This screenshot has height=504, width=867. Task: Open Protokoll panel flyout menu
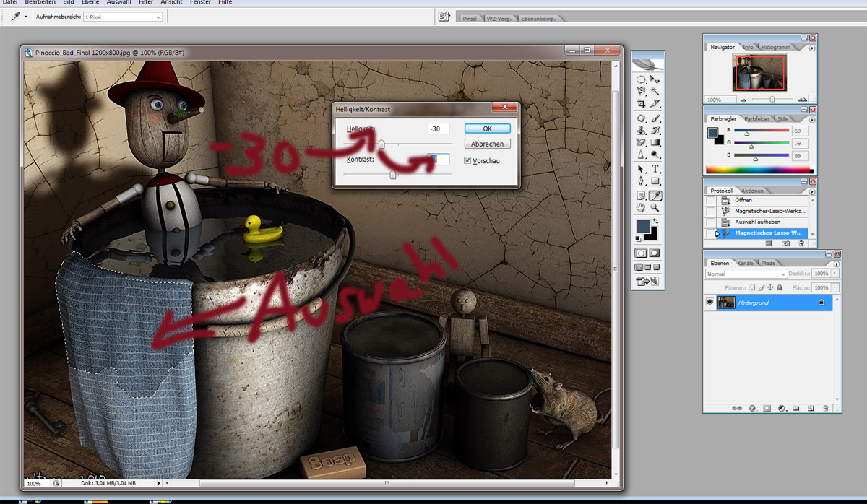tap(812, 191)
